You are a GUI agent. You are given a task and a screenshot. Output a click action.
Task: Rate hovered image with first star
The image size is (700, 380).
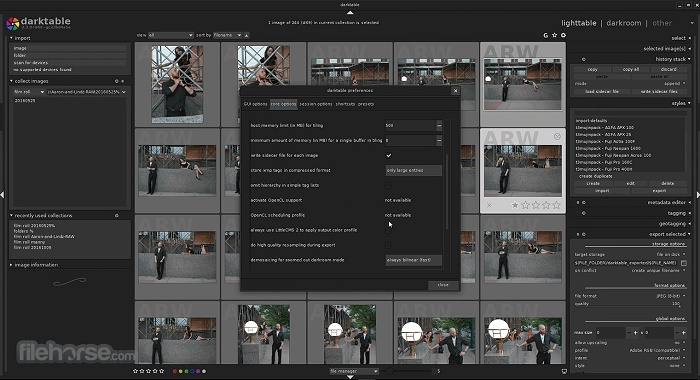pyautogui.click(x=515, y=205)
